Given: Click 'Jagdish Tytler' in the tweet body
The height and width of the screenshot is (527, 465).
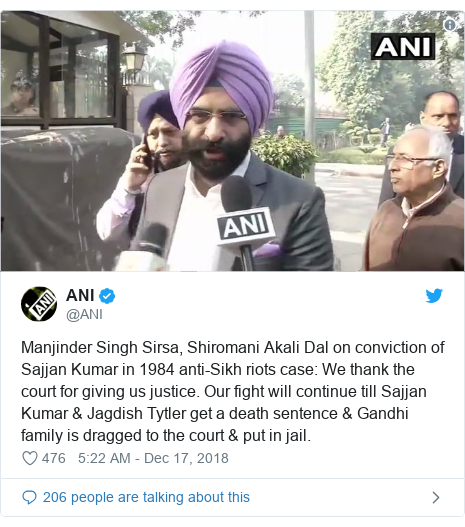Looking at the screenshot, I should tap(137, 414).
